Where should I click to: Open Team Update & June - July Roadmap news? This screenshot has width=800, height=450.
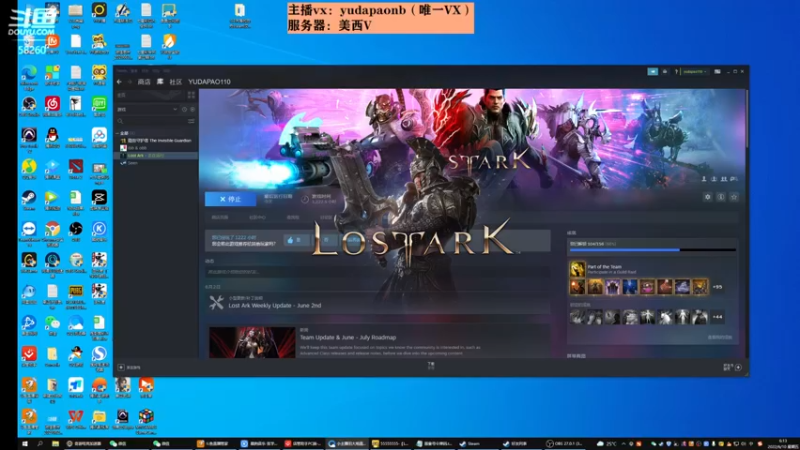(x=347, y=337)
